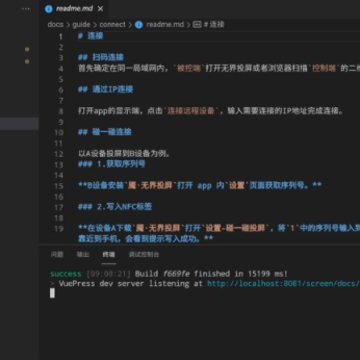Click 'VuePress dev server listening at' terminal text
The height and width of the screenshot is (360, 360).
coord(131,284)
